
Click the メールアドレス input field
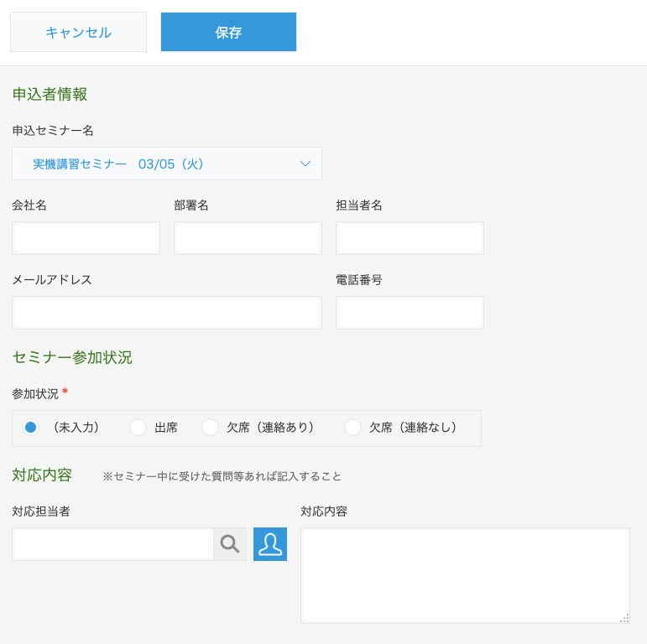tap(167, 313)
